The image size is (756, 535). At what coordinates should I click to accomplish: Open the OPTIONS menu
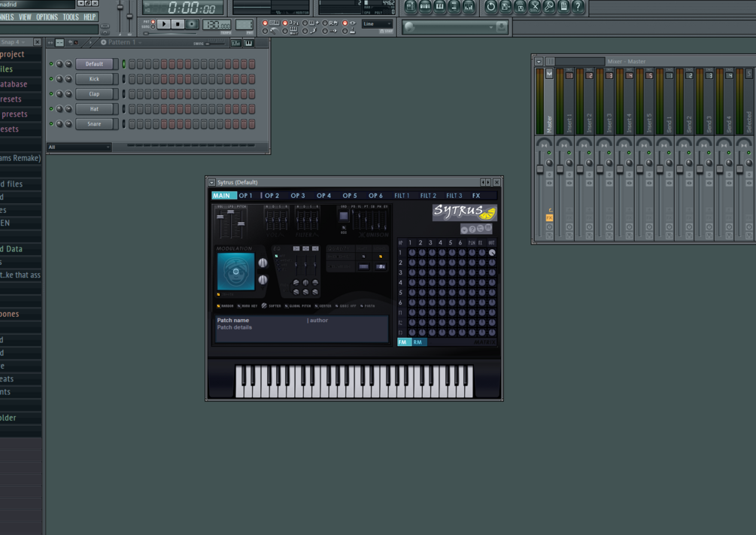(x=47, y=17)
